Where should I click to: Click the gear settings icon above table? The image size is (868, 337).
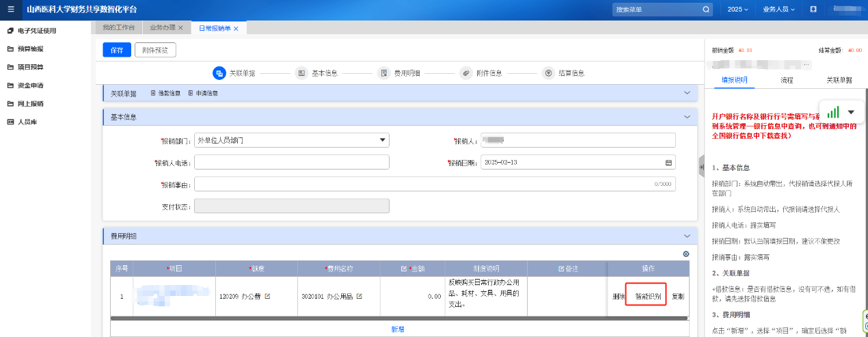[686, 254]
